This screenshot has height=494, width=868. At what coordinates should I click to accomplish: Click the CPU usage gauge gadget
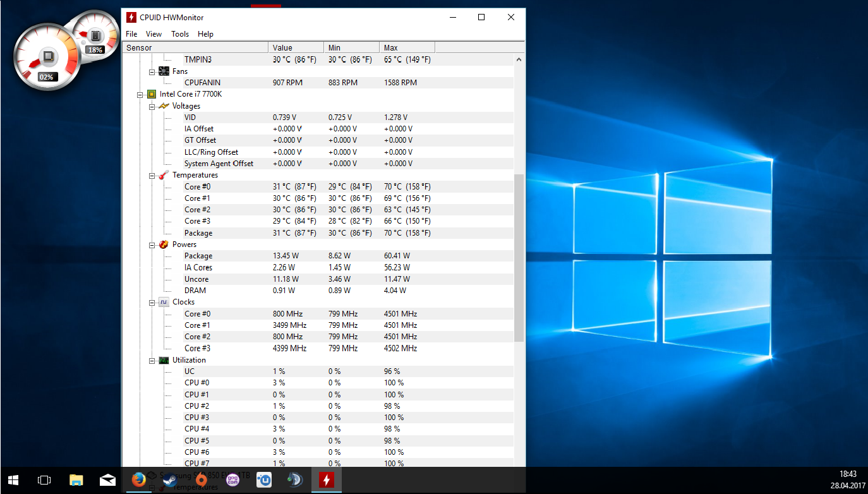click(46, 58)
